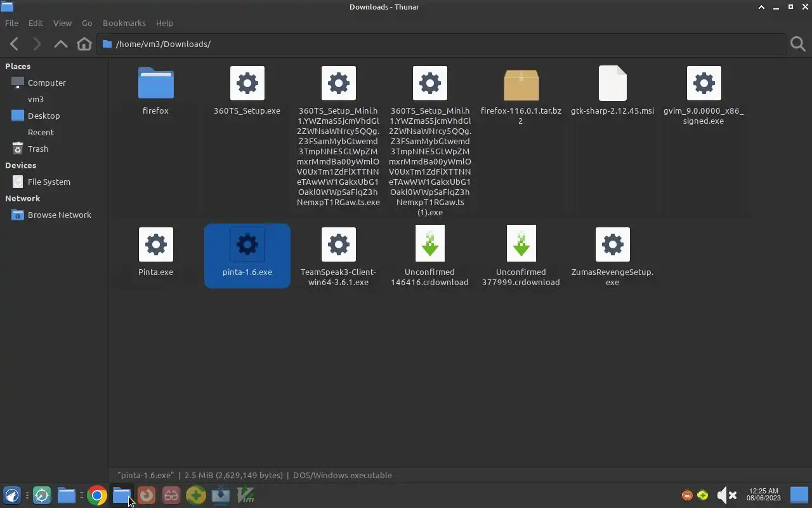Select TeamSpeak3-Client-win64-3.6.1.exe file
Viewport: 812px width, 508px height.
338,257
